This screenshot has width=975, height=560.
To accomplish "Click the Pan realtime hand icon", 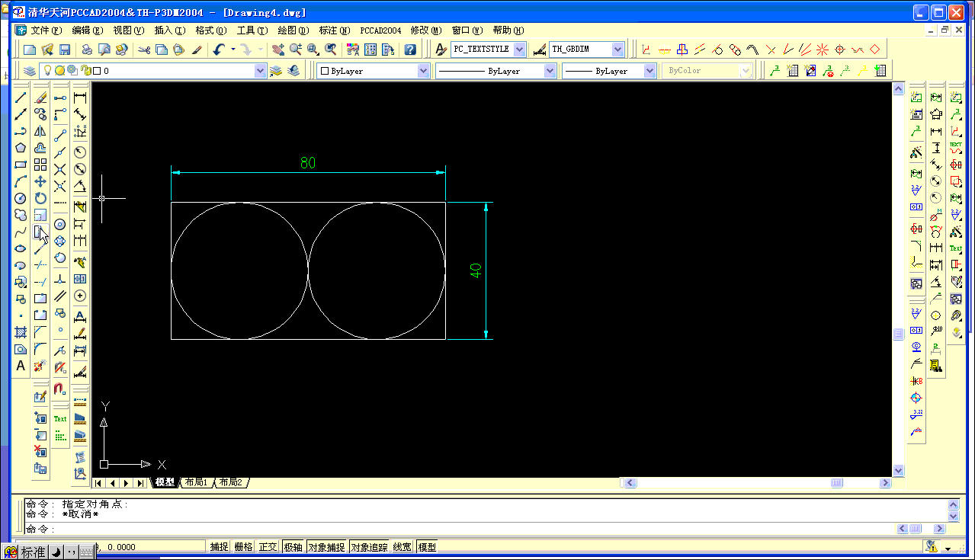I will click(277, 50).
